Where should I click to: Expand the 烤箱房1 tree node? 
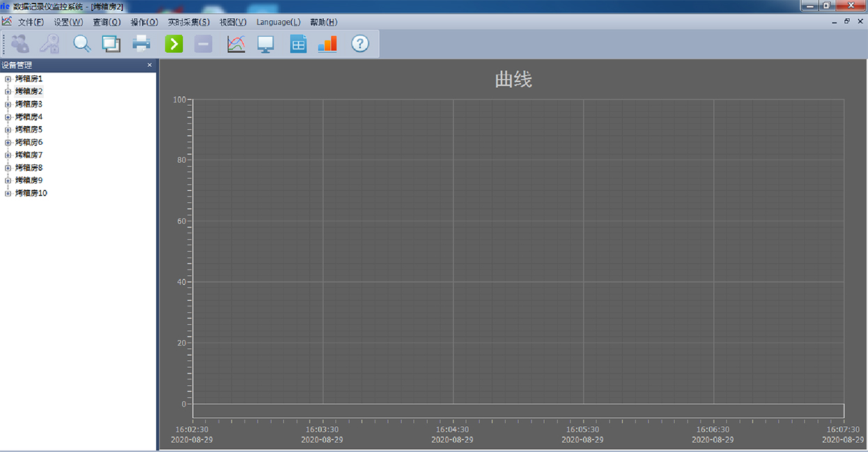[8, 79]
